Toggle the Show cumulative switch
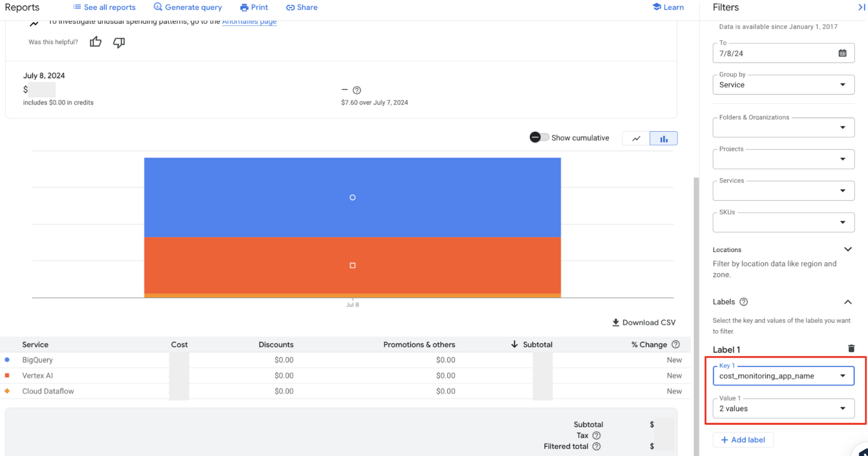The image size is (868, 456). 539,137
